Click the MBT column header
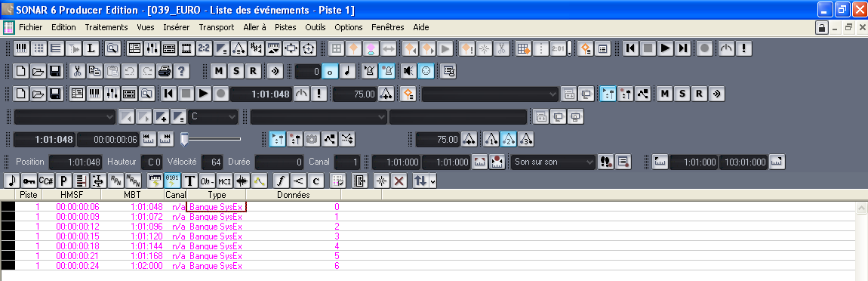The image size is (868, 281). click(132, 195)
